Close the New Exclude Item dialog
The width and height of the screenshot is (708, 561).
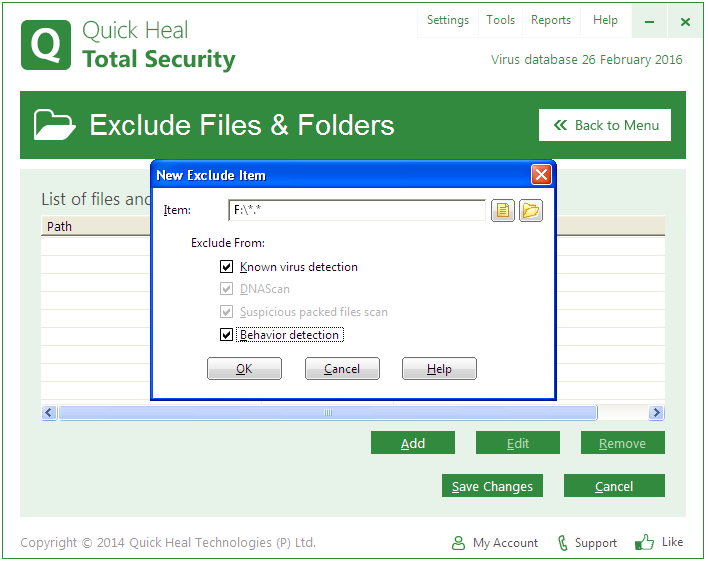(x=541, y=175)
